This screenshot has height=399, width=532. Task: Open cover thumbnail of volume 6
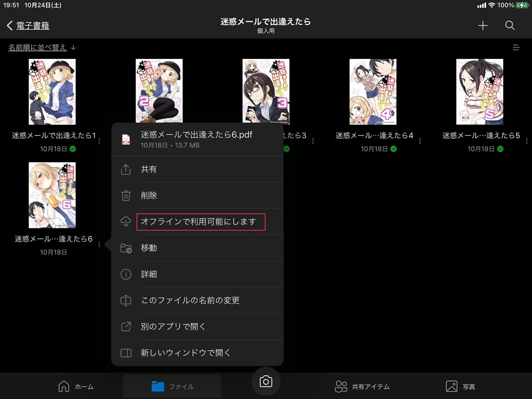52,195
